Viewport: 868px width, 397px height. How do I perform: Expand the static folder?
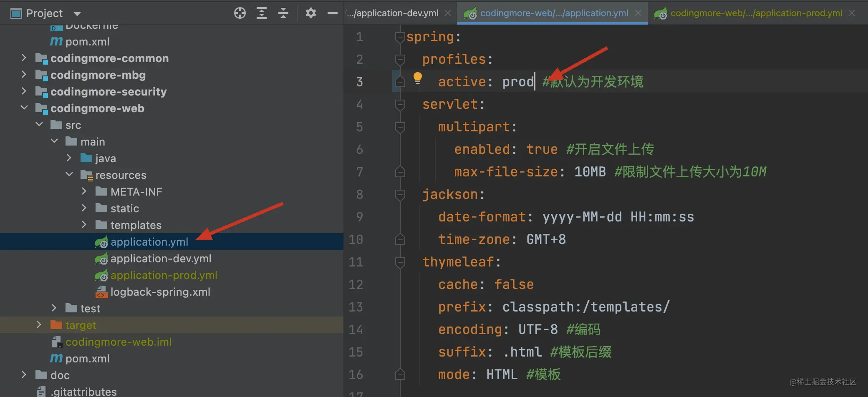pyautogui.click(x=84, y=208)
